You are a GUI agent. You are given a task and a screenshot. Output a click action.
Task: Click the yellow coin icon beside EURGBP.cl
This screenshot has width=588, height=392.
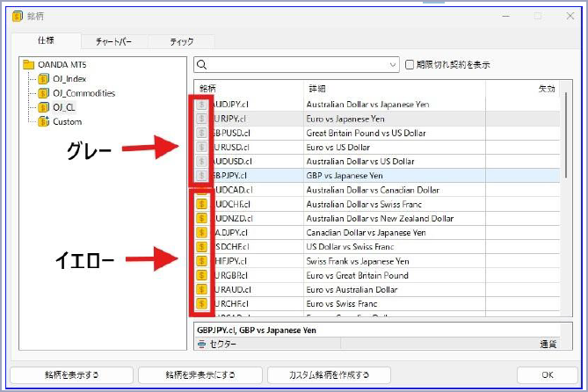(x=201, y=275)
